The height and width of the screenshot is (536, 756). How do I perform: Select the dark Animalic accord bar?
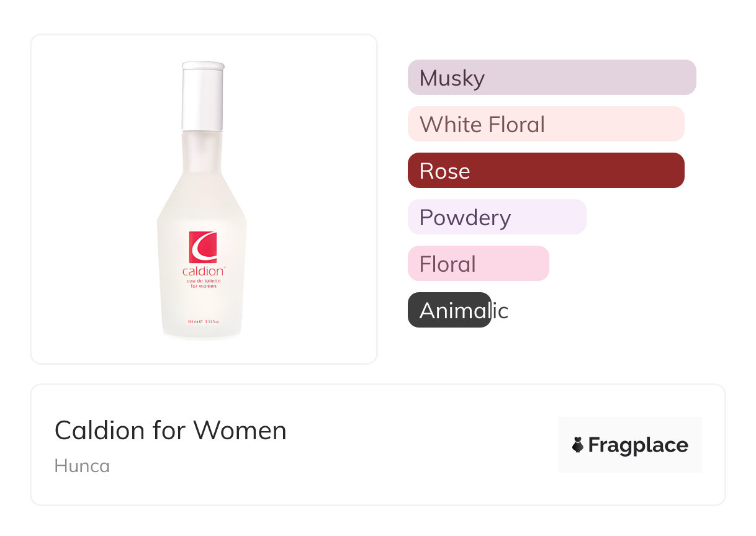tap(449, 310)
